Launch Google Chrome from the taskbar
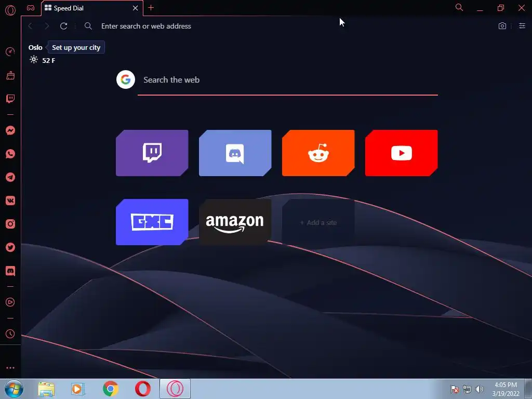 click(110, 389)
